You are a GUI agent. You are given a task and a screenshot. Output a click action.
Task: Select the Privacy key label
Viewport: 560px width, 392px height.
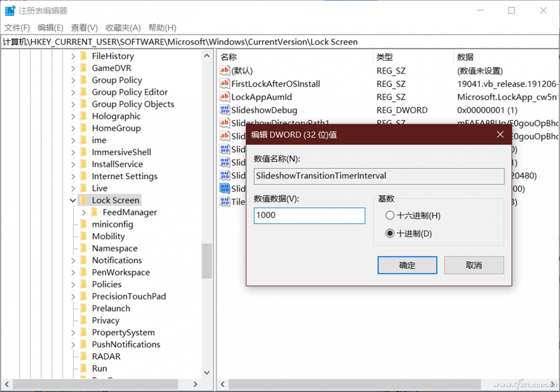click(105, 321)
